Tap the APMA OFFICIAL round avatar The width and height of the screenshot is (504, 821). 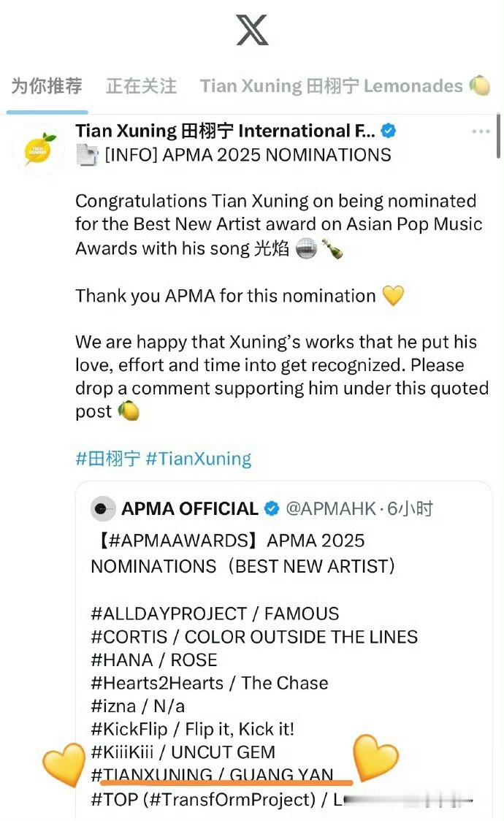[102, 508]
